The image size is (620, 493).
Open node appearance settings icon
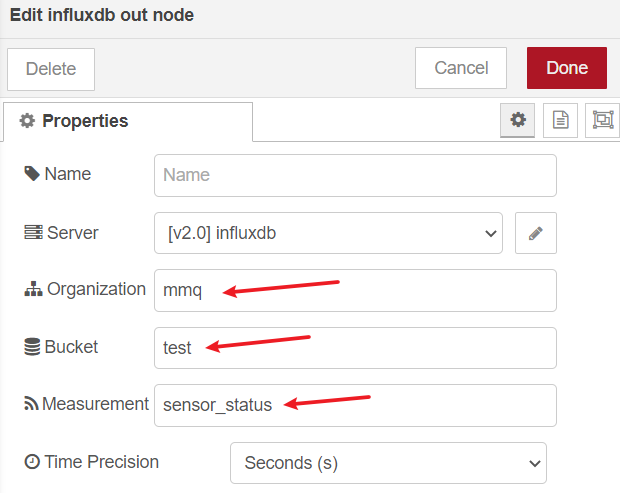(603, 120)
